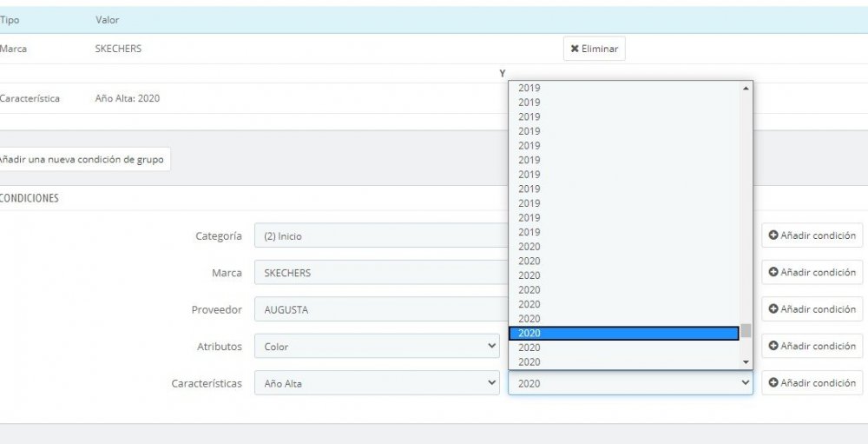
Task: Click the CONDICIONES section heading
Action: point(30,198)
